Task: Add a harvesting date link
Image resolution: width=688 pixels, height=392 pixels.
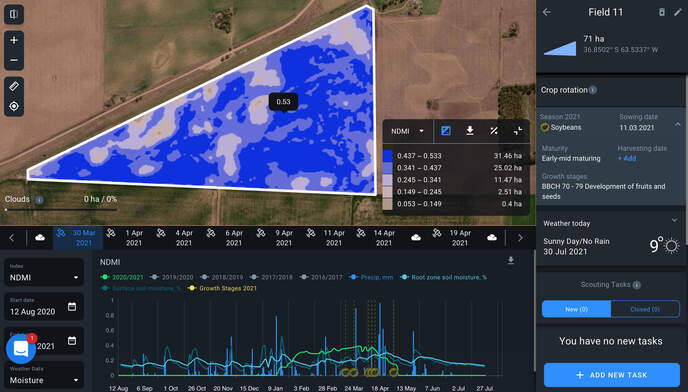Action: pyautogui.click(x=627, y=158)
